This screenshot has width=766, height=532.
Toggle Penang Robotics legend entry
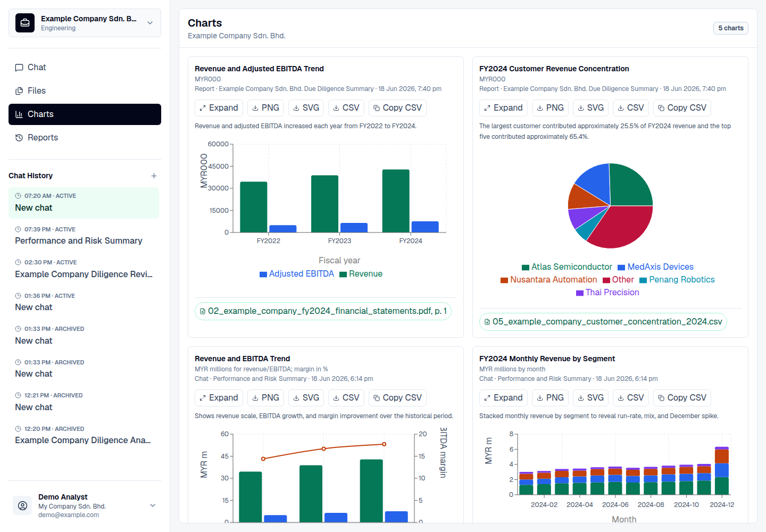coord(677,280)
